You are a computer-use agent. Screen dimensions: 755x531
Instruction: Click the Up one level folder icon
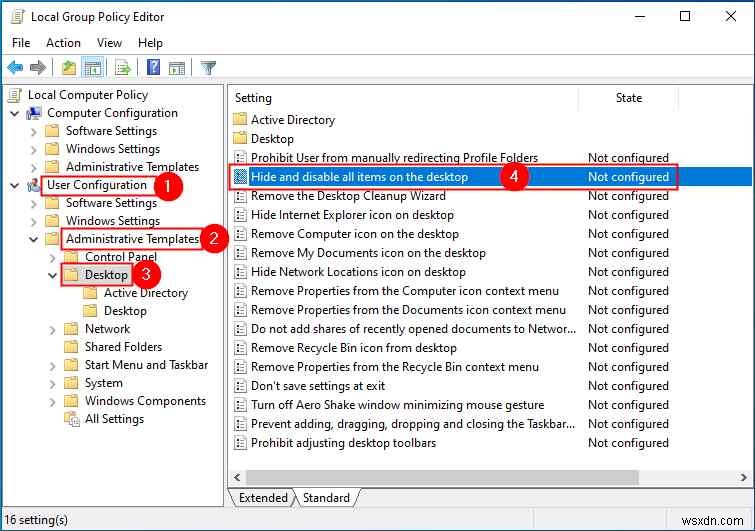[x=69, y=67]
